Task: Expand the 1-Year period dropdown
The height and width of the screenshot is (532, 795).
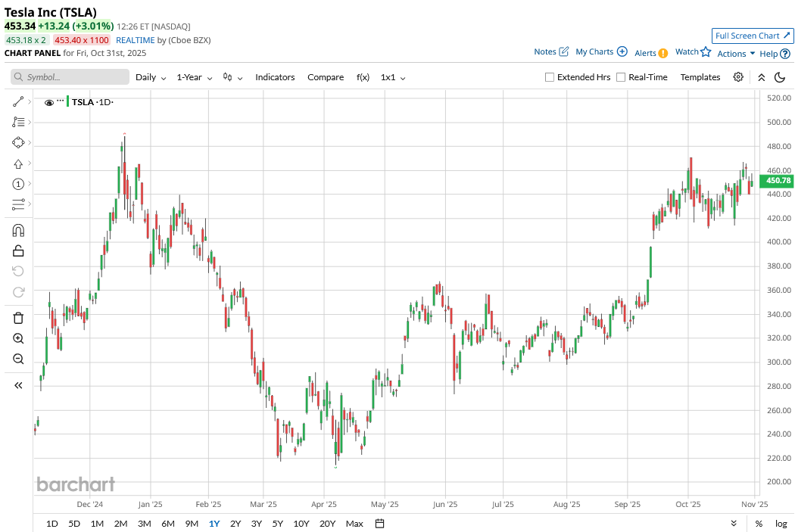Action: click(194, 77)
